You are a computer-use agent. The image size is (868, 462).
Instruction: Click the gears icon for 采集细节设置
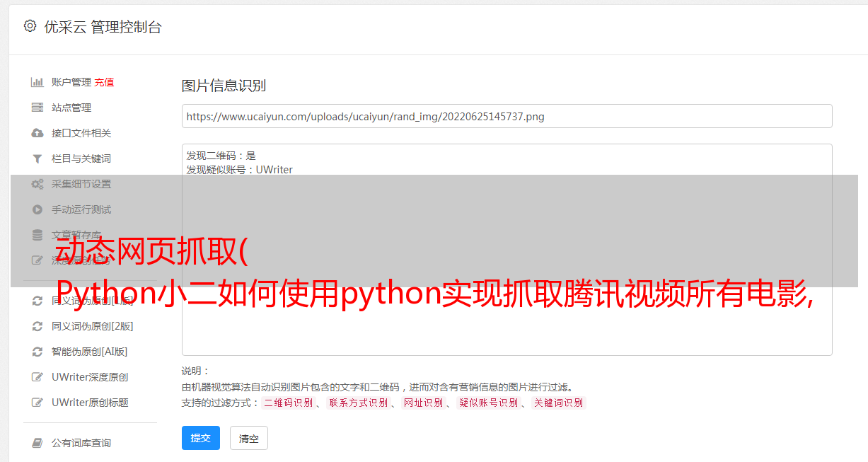point(37,184)
